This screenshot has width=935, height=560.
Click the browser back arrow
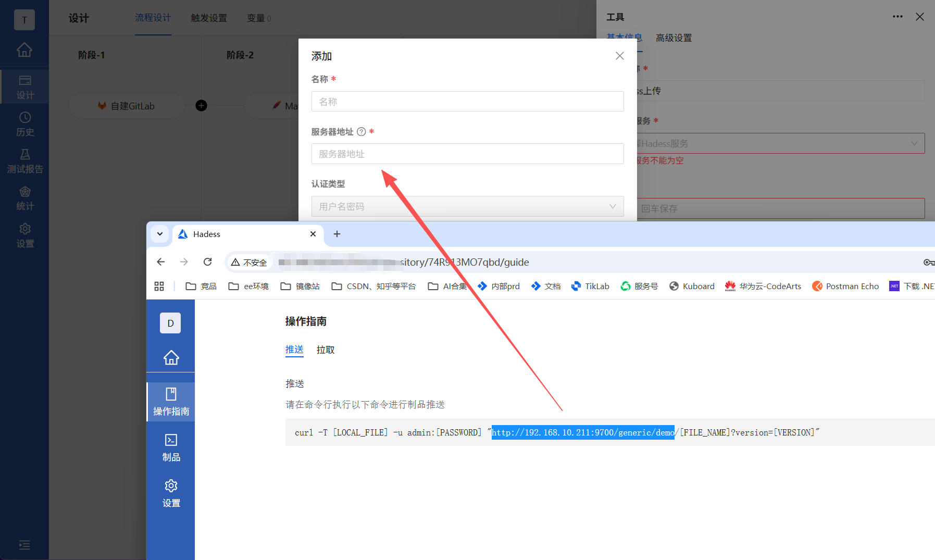(161, 262)
